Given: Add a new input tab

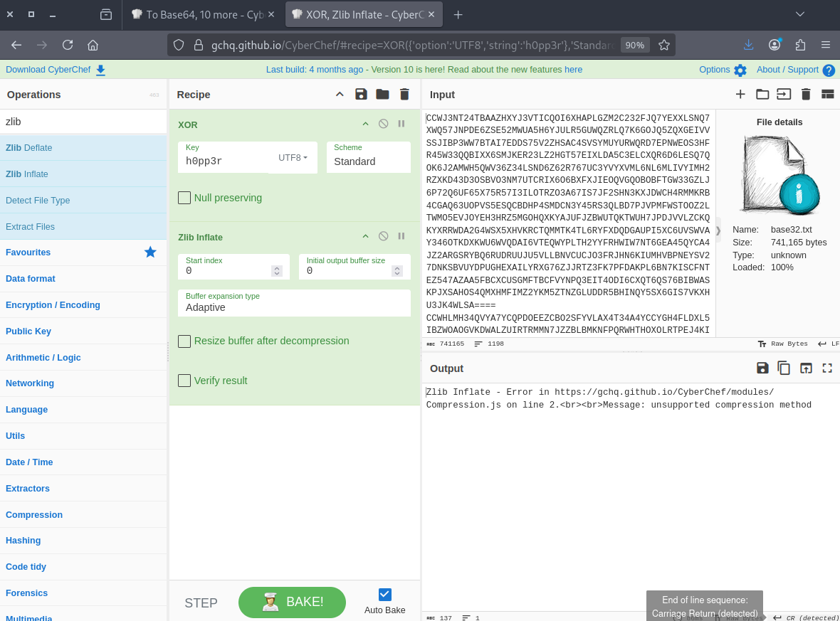Looking at the screenshot, I should coord(740,95).
